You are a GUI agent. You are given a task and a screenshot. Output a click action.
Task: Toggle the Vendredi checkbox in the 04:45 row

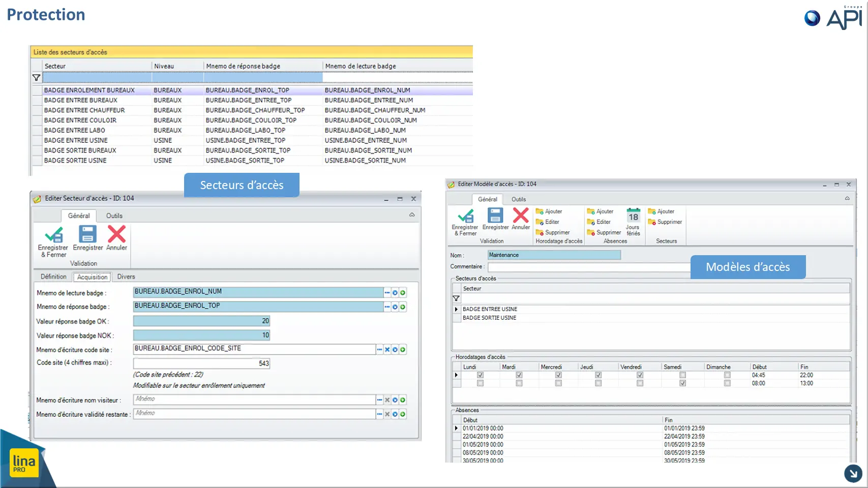pos(640,375)
